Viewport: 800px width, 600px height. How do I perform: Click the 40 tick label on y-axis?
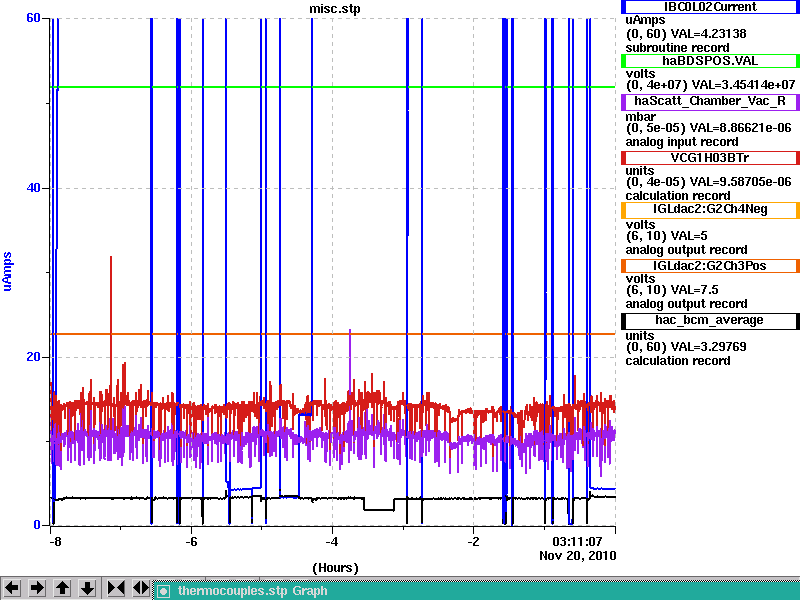(33, 188)
